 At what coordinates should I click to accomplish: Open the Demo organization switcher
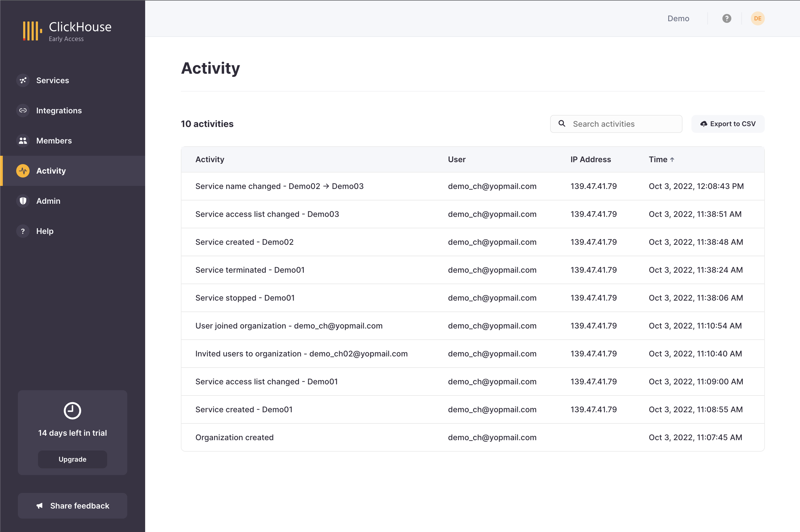[678, 18]
